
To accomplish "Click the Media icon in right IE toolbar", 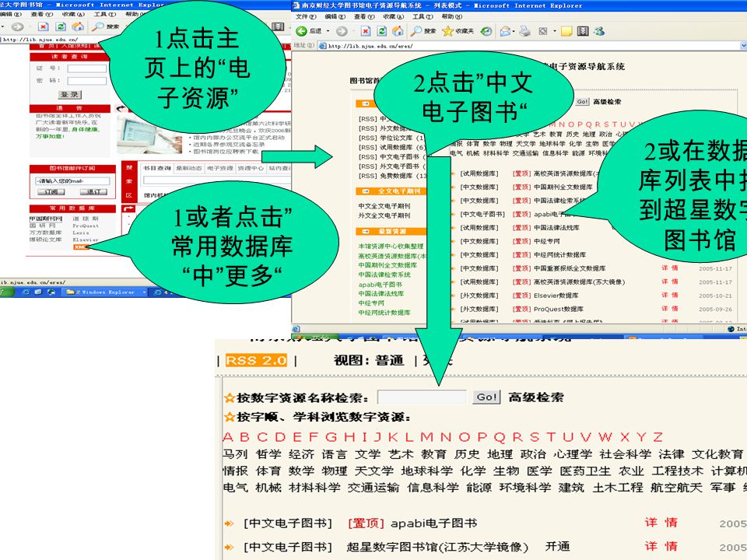I will (x=486, y=31).
